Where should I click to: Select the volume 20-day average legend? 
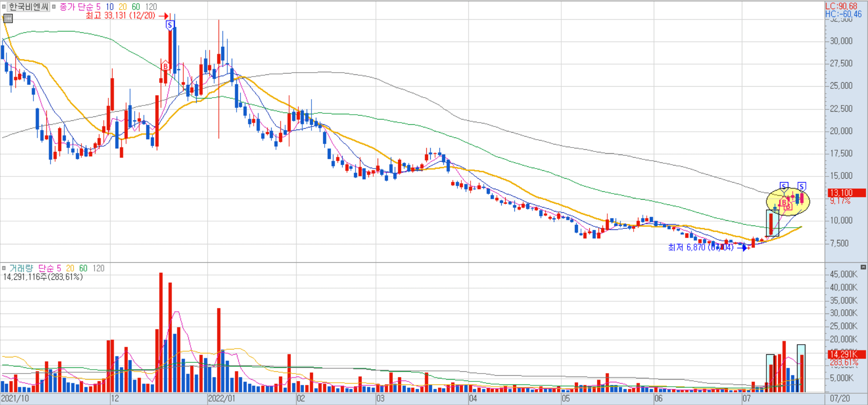click(70, 268)
